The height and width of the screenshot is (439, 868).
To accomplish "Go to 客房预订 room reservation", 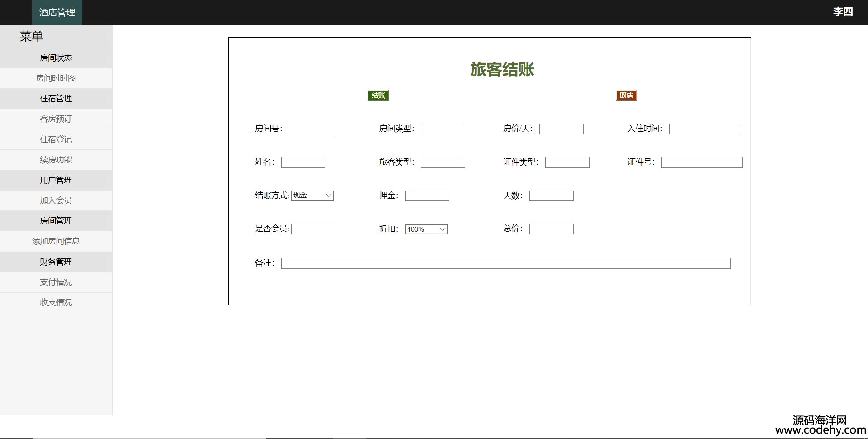I will tap(56, 119).
